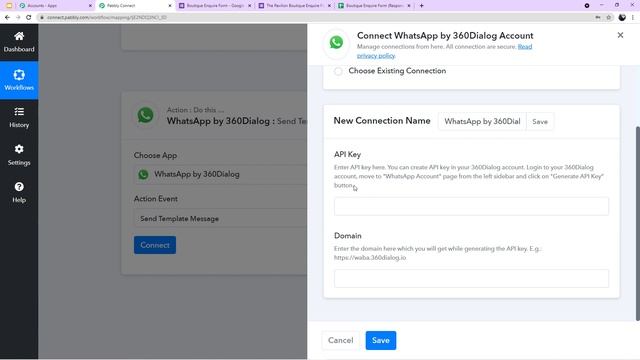This screenshot has height=360, width=640.
Task: Go back using browser back arrow
Action: click(x=7, y=18)
